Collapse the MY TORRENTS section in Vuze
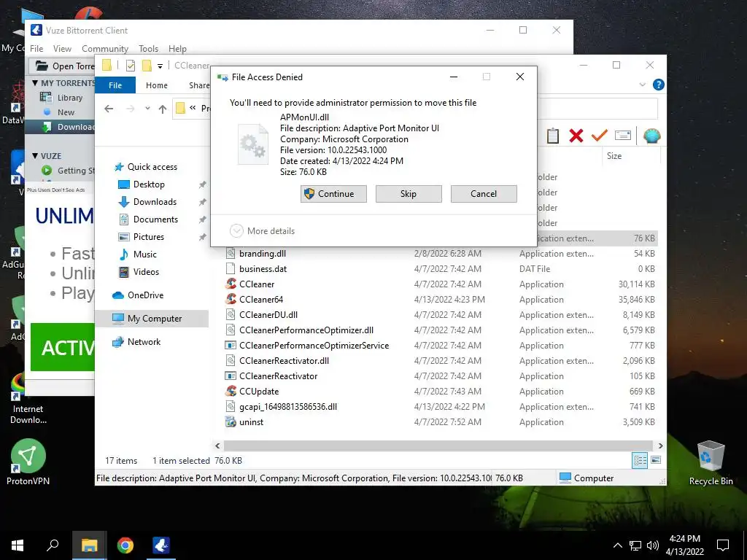This screenshot has height=560, width=747. tap(35, 83)
